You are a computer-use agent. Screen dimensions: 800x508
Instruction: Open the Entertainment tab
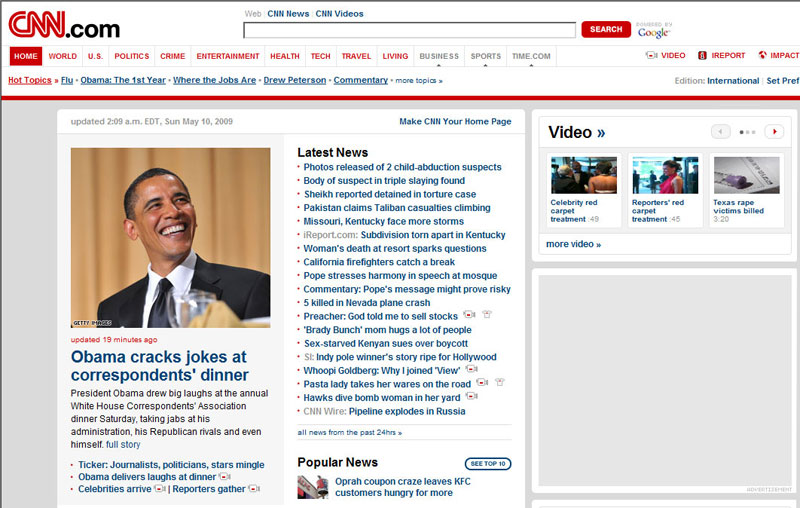(228, 57)
